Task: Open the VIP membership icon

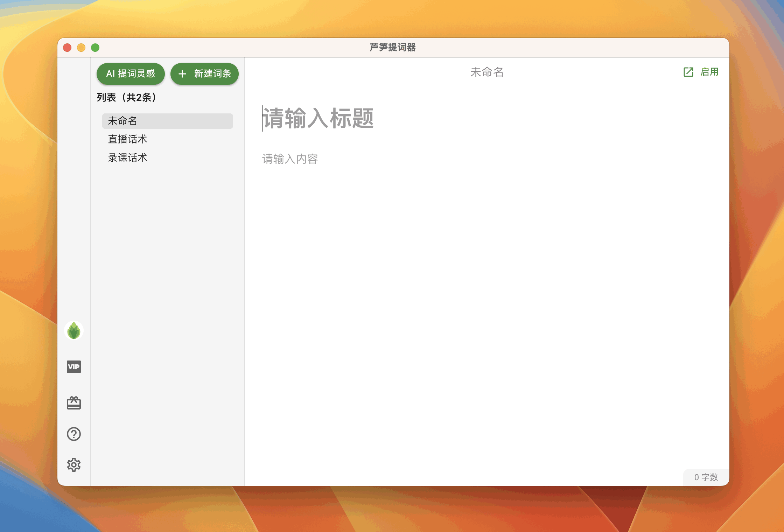Action: click(x=74, y=367)
